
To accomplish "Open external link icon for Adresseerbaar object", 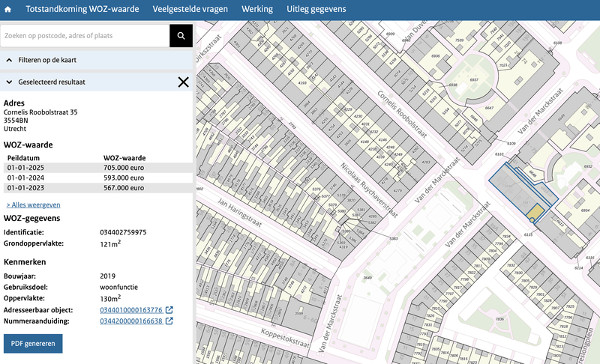I will tap(169, 310).
